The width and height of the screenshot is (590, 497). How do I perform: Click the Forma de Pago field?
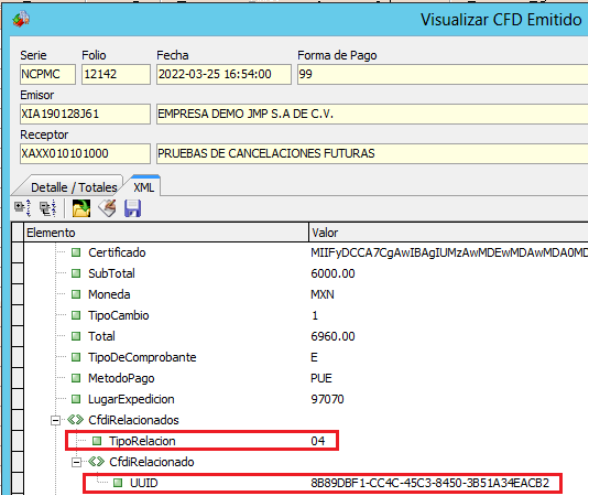(443, 74)
